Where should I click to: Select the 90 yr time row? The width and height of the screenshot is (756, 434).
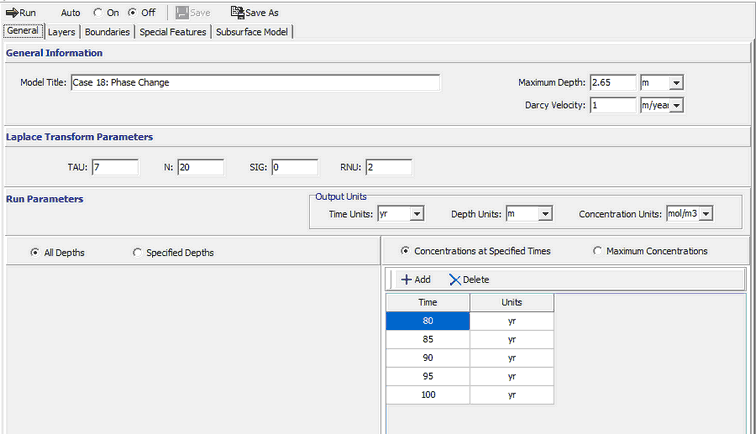[x=427, y=358]
